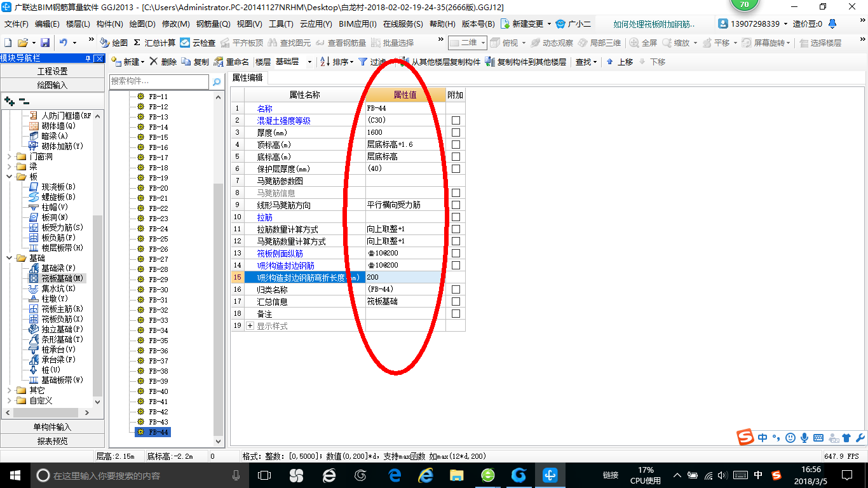Expand the 门窗洞 tree folder
This screenshot has width=868, height=488.
(x=9, y=156)
